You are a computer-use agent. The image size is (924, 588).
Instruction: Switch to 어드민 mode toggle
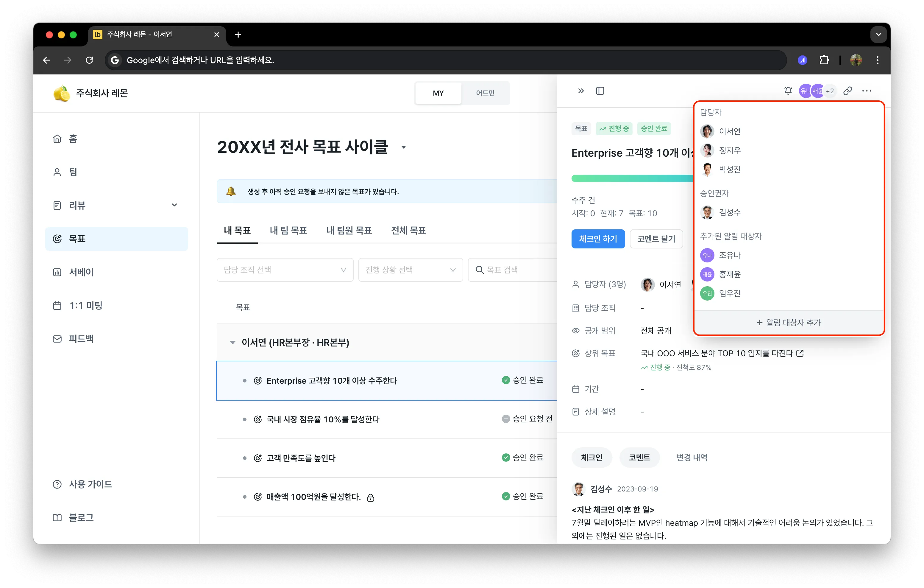485,93
